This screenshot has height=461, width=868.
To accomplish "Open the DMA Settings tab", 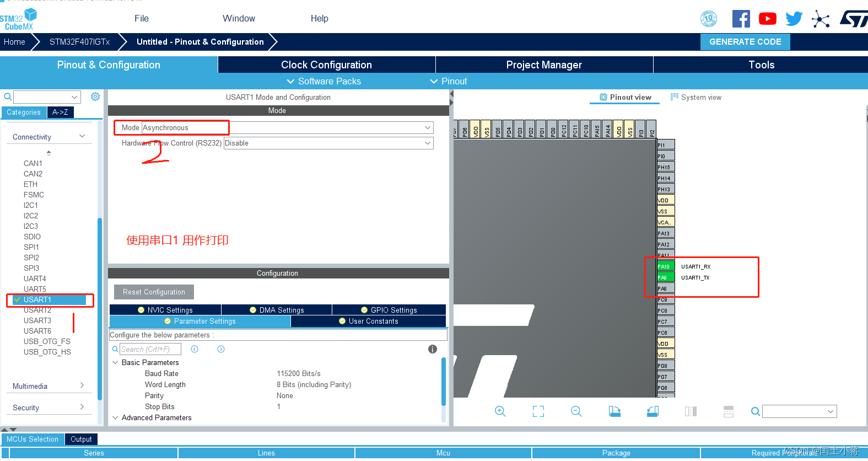I will [x=277, y=310].
